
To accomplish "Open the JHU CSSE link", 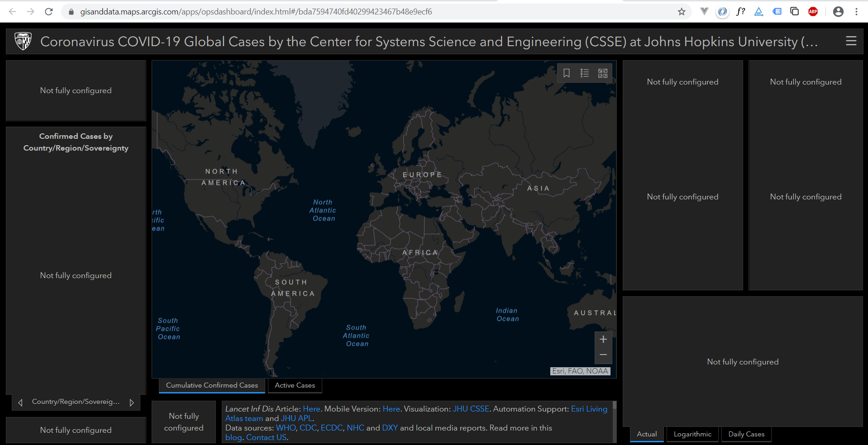I will pyautogui.click(x=471, y=409).
